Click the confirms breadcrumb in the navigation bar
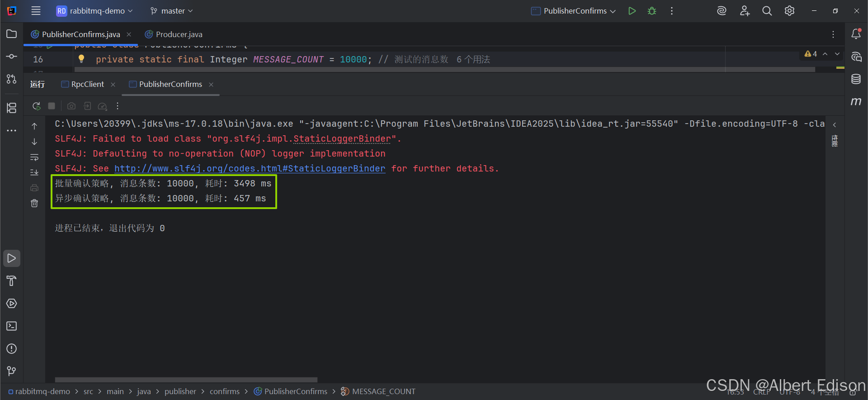 pos(225,391)
